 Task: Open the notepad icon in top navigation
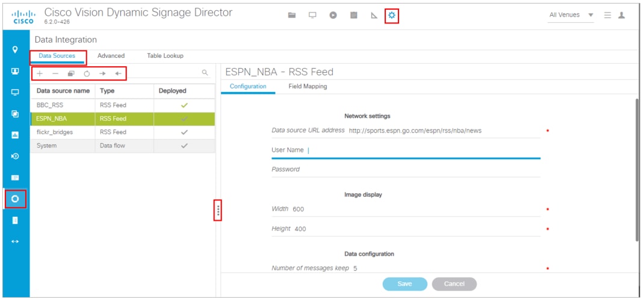354,15
